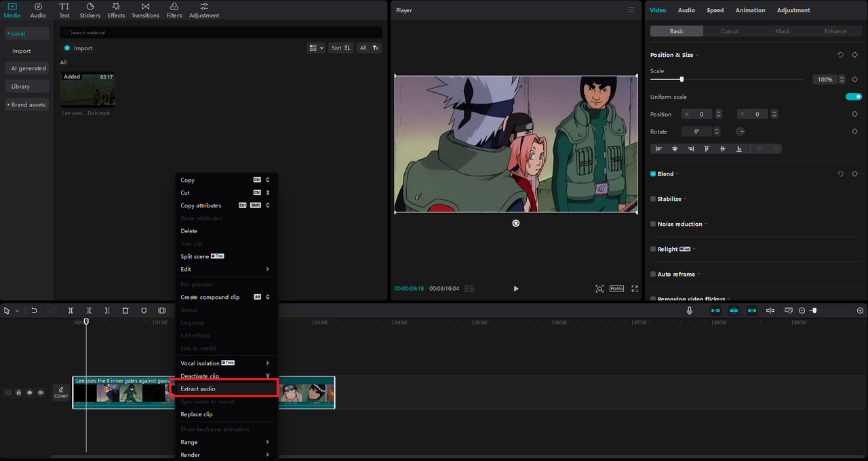Reset Position & Size with the reset icon
The width and height of the screenshot is (868, 461).
tap(840, 55)
